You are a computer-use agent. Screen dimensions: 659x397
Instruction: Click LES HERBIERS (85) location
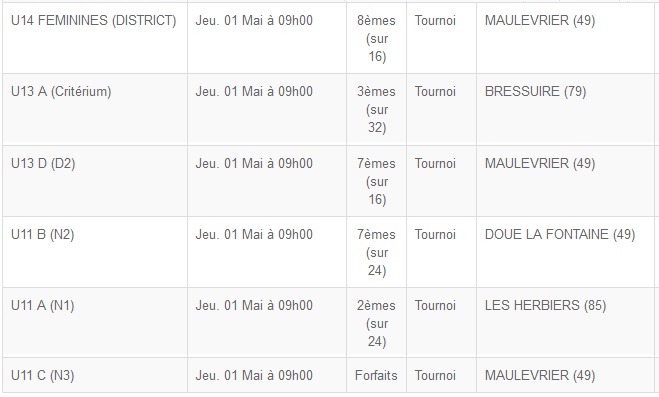546,305
